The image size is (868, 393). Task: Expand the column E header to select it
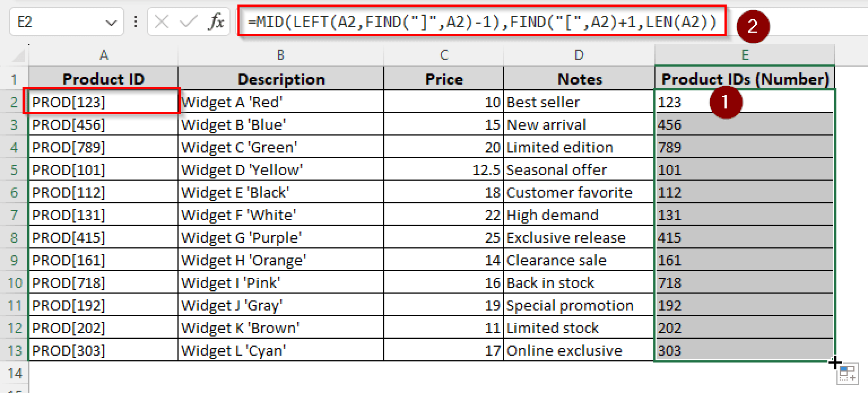pos(745,55)
